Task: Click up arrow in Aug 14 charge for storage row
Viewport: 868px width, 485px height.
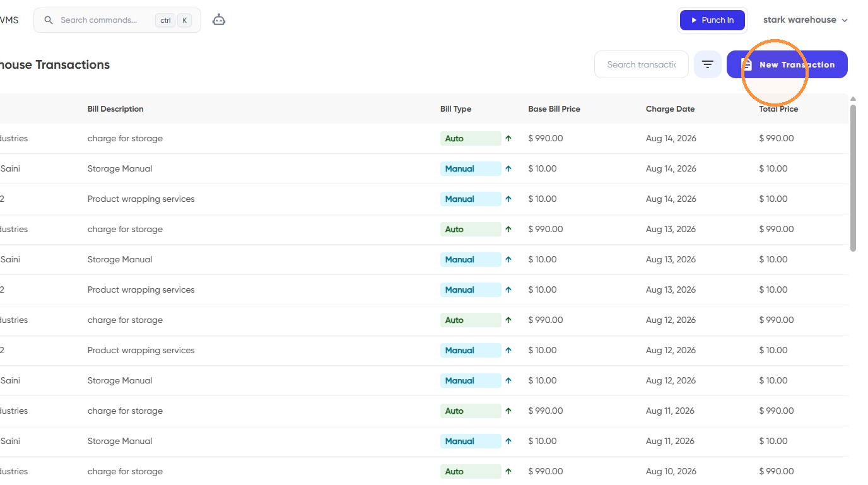Action: pos(508,138)
